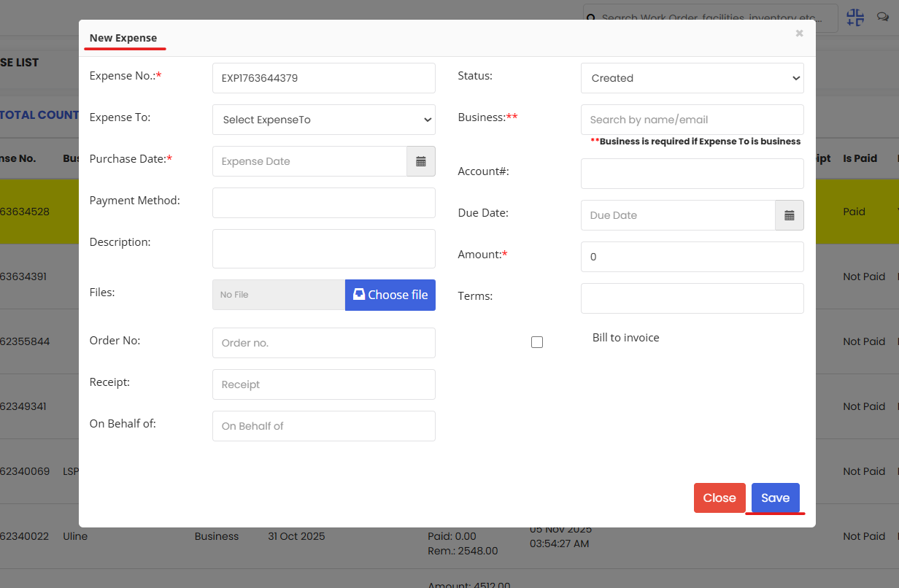Click the Terms input field
The image size is (899, 588).
(x=692, y=298)
